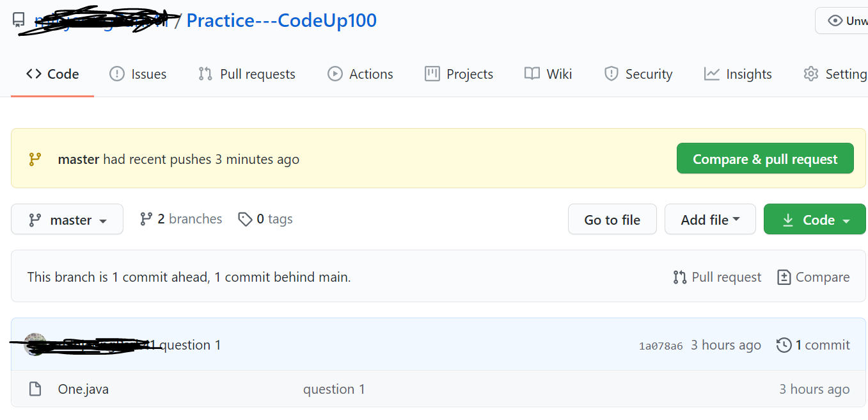Viewport: 868px width, 420px height.
Task: Click the 0 tags link
Action: [x=265, y=219]
